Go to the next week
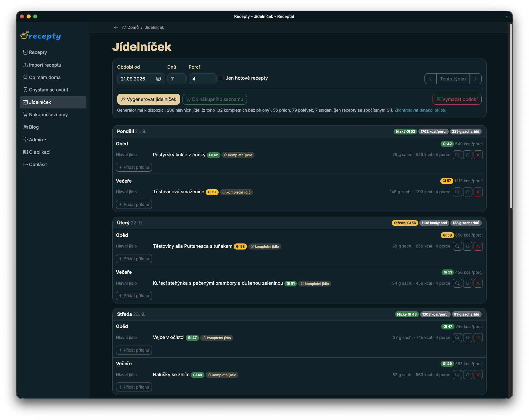Screen dimensions: 529x420 [475, 79]
